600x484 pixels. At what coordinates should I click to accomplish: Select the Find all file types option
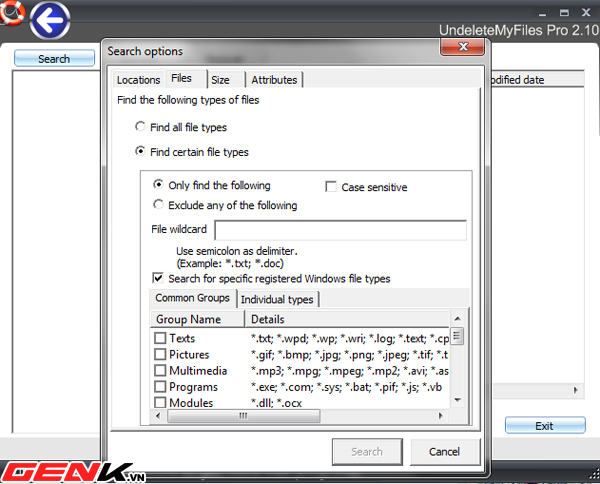point(140,126)
